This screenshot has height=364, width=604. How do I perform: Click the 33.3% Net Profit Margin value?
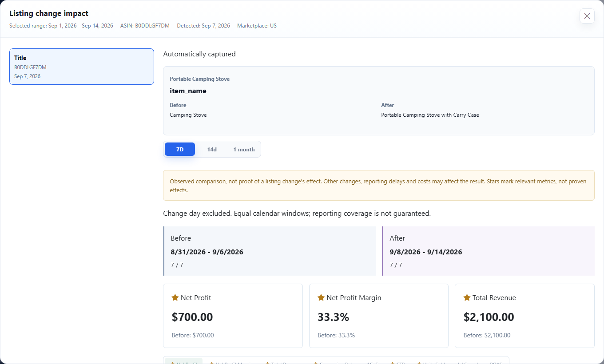(334, 317)
